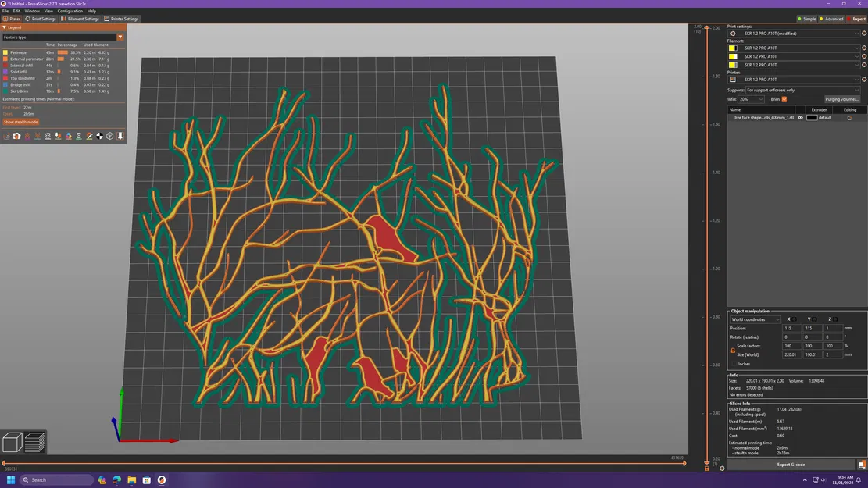Image resolution: width=868 pixels, height=488 pixels.
Task: Open the Windows Start menu
Action: coord(10,479)
